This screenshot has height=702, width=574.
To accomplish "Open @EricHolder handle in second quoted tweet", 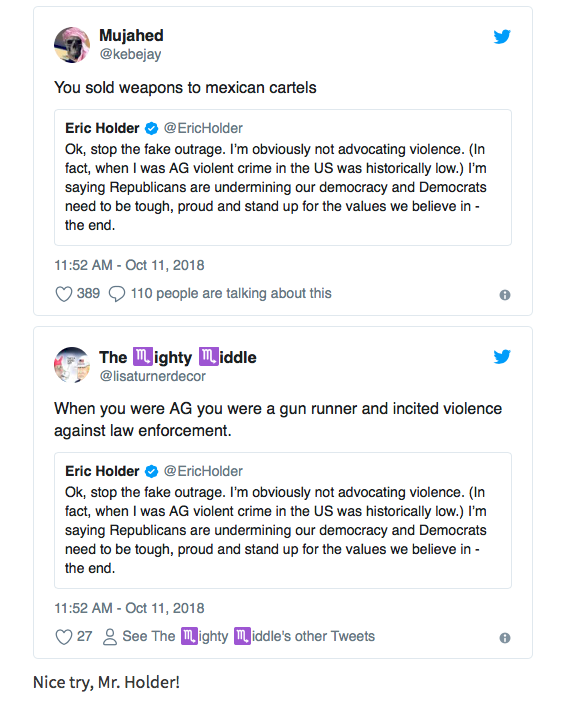I will coord(203,471).
